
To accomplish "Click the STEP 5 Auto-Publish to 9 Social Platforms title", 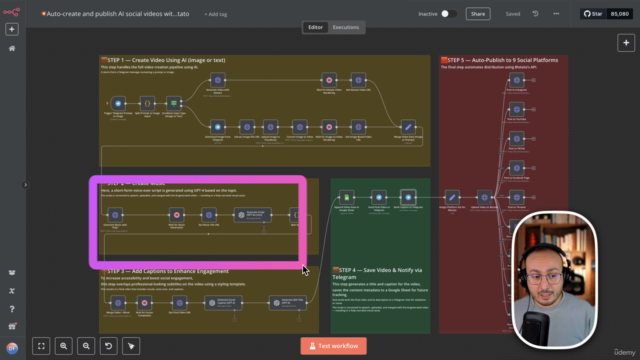I will 500,60.
